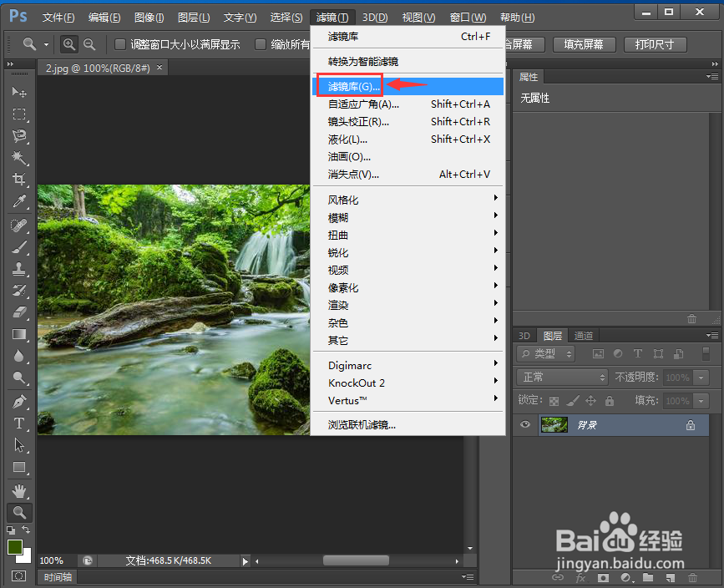Select the Hand tool

[x=19, y=491]
